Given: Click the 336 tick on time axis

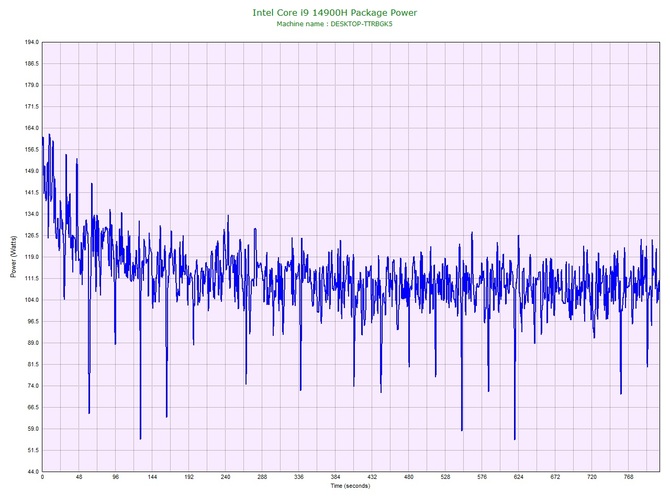Looking at the screenshot, I should coord(299,477).
